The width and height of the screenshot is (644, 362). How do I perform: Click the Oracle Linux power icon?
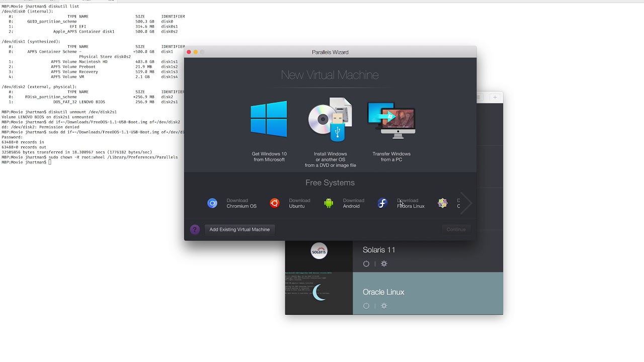[x=366, y=306]
